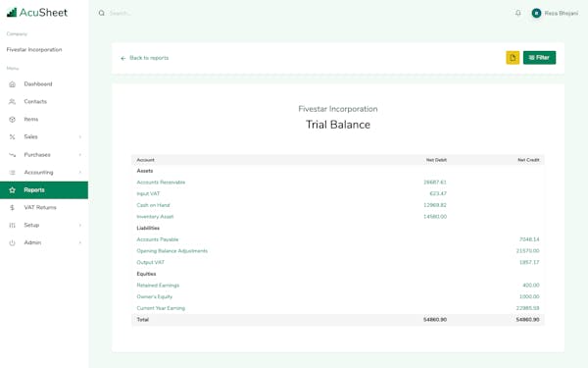This screenshot has height=368, width=588.
Task: Click the Items box icon
Action: [12, 120]
